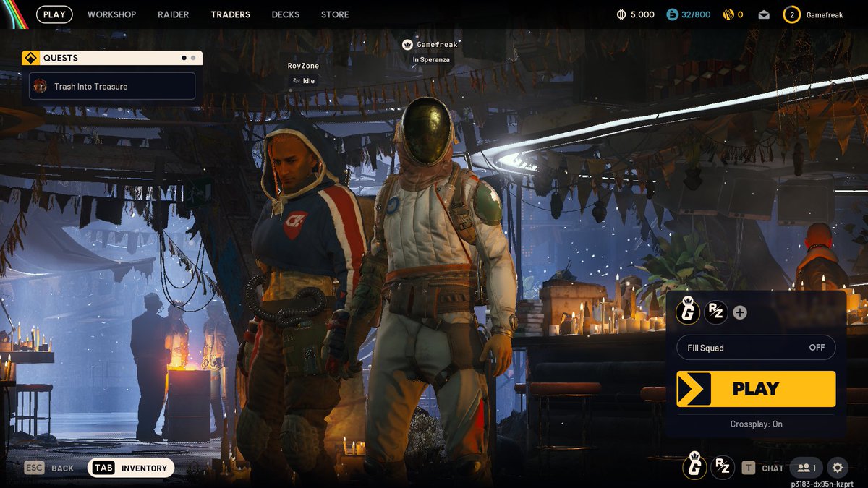868x488 pixels.
Task: Select the RZ squad member avatar in the play panel
Action: [x=716, y=312]
